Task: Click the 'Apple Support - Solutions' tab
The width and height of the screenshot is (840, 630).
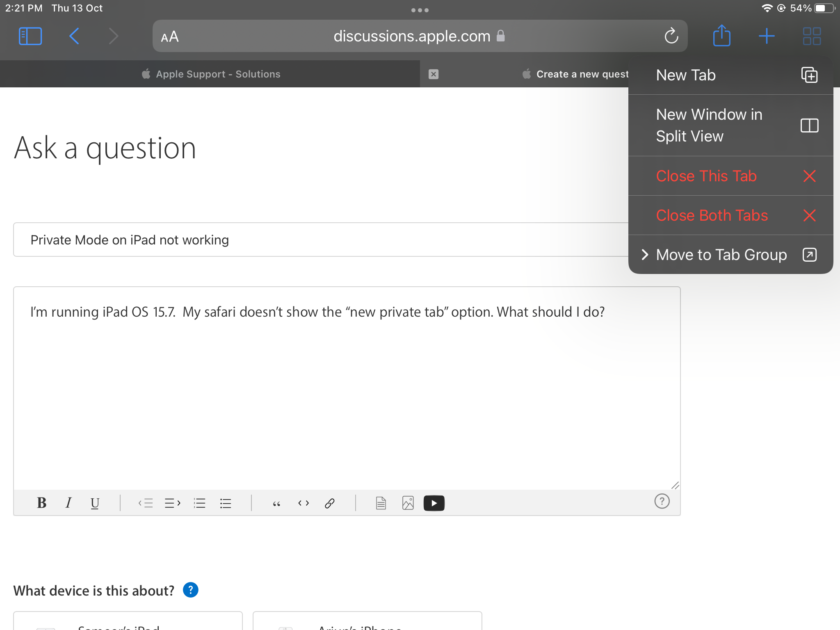Action: [210, 74]
